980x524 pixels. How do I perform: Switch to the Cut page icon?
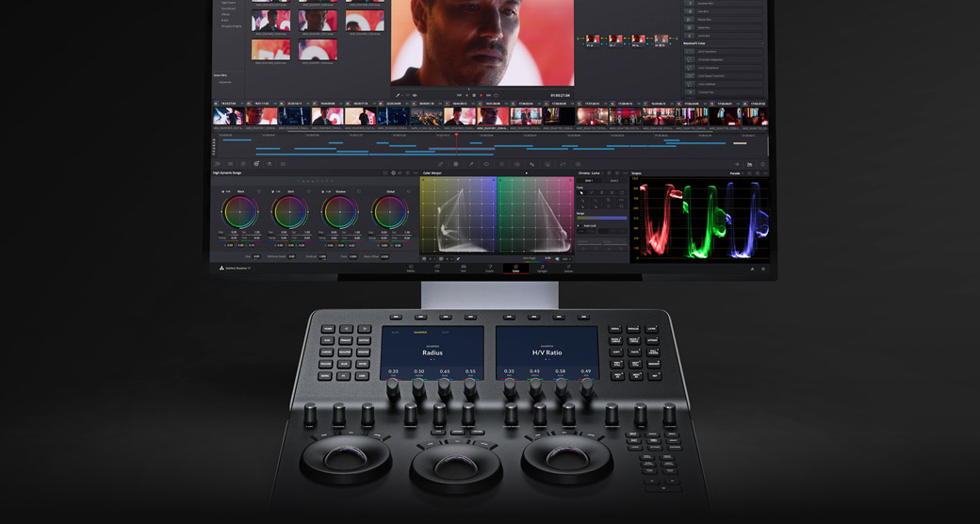click(x=437, y=268)
